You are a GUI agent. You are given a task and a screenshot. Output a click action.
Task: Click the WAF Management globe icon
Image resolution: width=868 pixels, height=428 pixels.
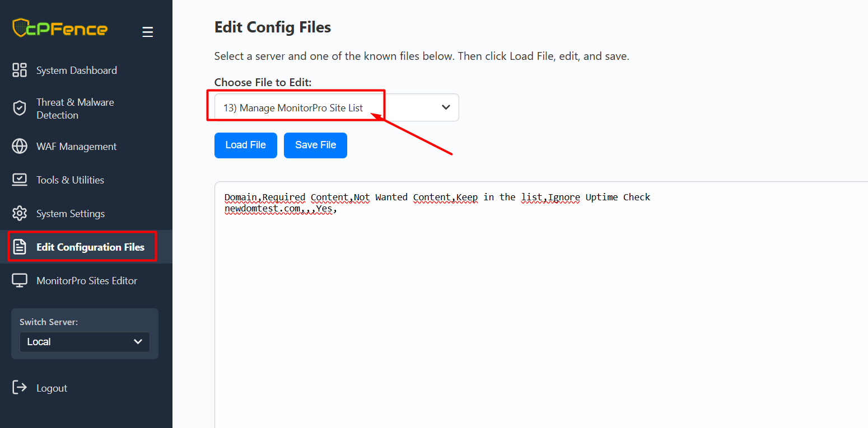(x=20, y=146)
